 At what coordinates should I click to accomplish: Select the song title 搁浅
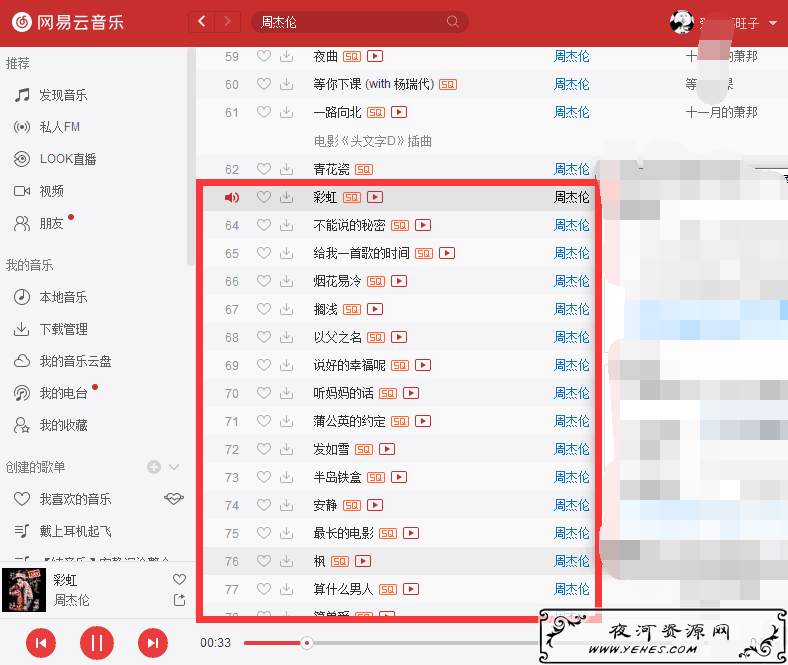325,309
